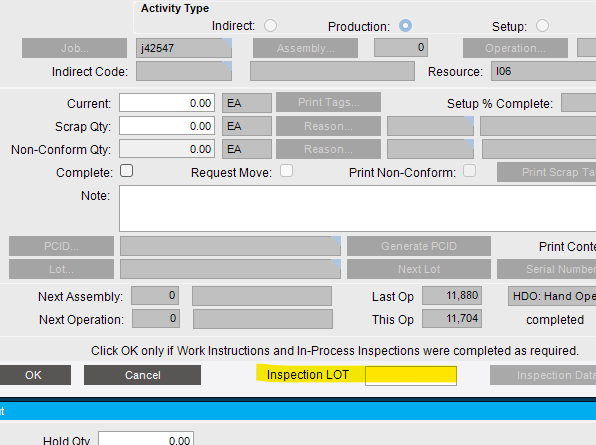Screen dimensions: 596x445
Task: Click the Next Lot button
Action: click(x=419, y=269)
